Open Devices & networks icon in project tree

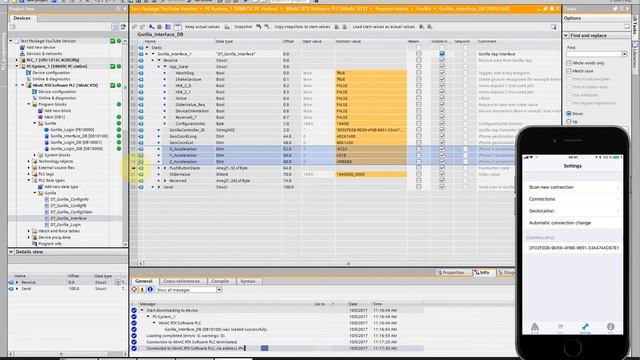tap(22, 53)
